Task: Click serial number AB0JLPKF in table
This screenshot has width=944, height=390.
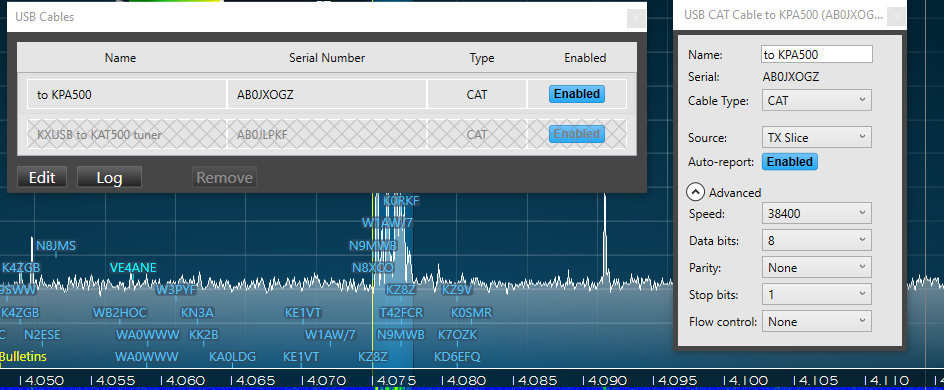Action: [262, 135]
